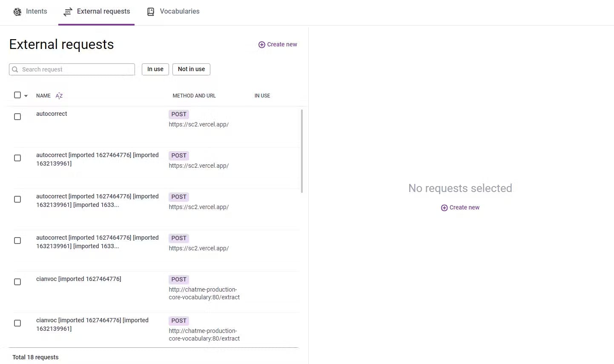
Task: Click the plus icon beside the header Create new
Action: 262,45
